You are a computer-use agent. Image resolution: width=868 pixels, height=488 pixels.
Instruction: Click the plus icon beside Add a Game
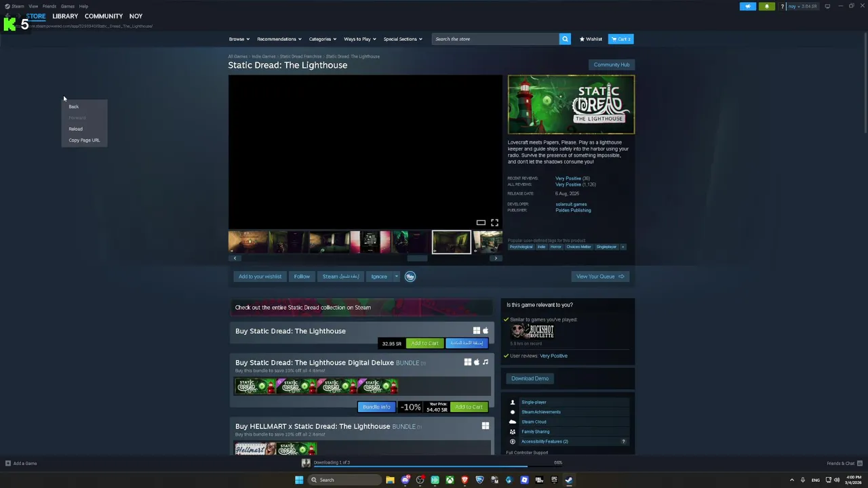[x=7, y=464]
